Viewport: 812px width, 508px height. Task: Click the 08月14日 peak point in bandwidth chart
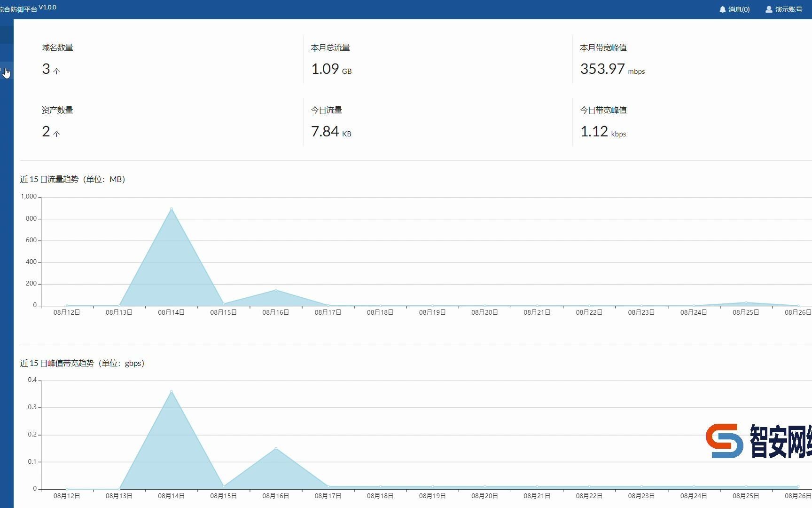coord(172,391)
